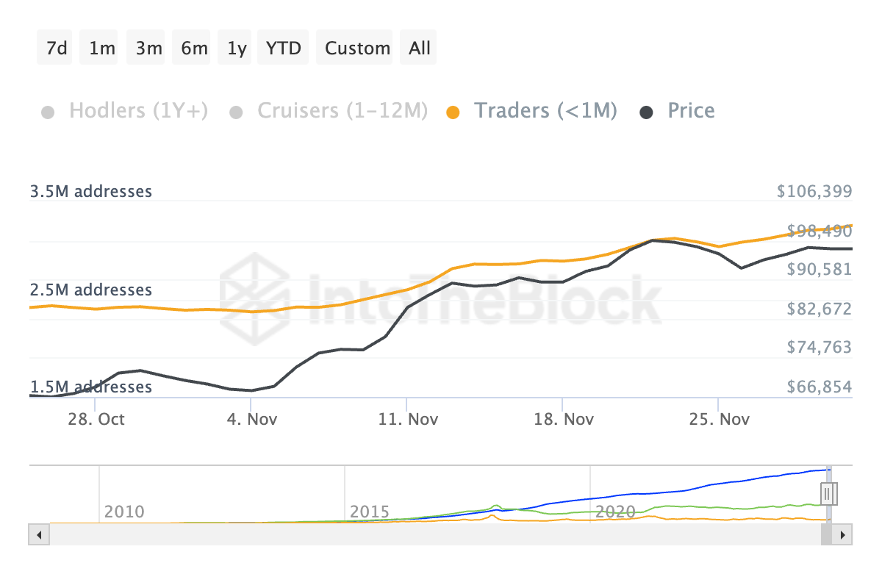Click the dark Price legend dot
This screenshot has height=588, width=882.
[647, 112]
